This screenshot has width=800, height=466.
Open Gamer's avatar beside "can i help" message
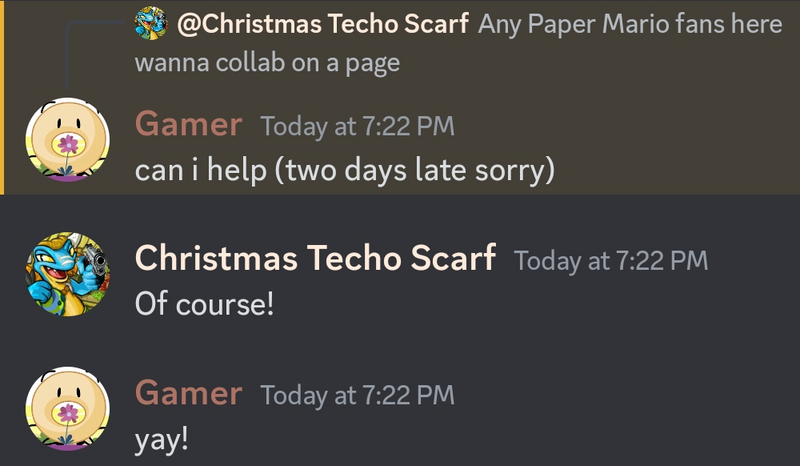67,139
